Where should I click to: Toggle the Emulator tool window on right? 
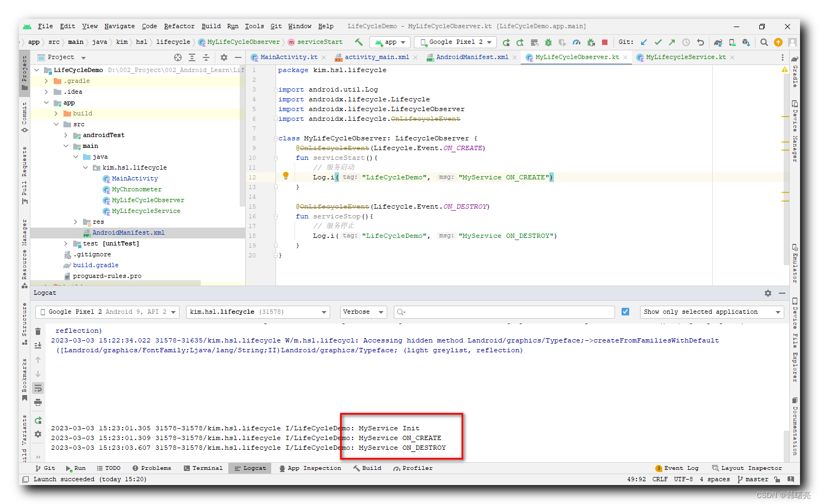(x=795, y=263)
